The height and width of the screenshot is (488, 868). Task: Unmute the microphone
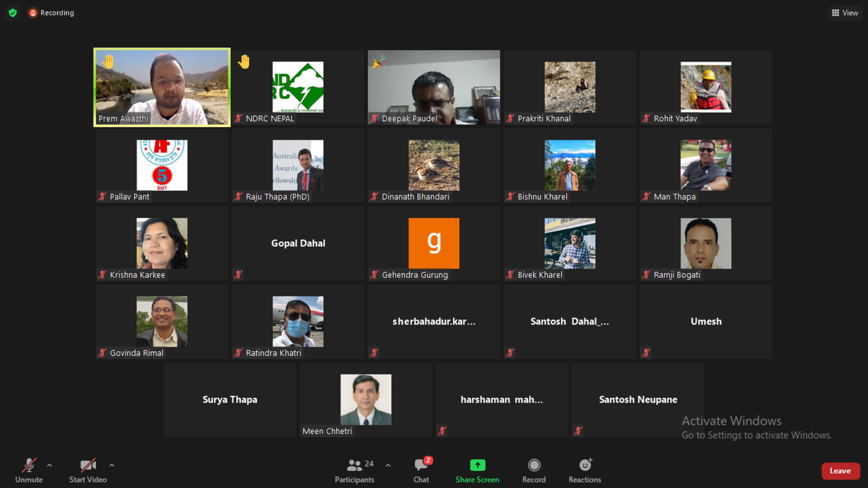[29, 465]
